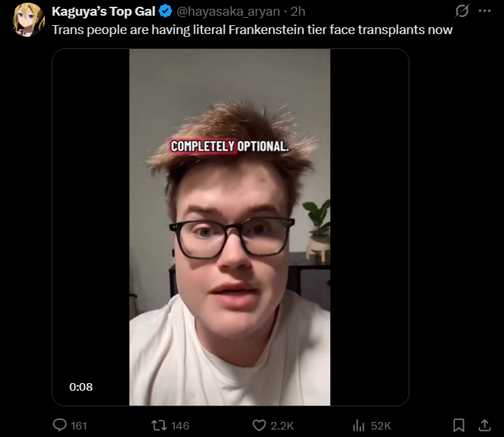The height and width of the screenshot is (437, 504).
Task: Click the Grok slashed-circle icon
Action: [x=462, y=11]
